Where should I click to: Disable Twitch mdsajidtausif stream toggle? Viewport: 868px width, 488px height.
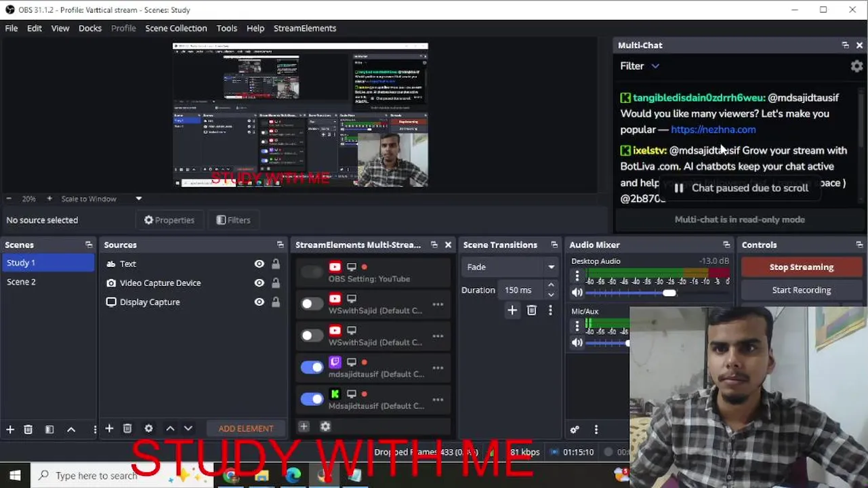312,367
